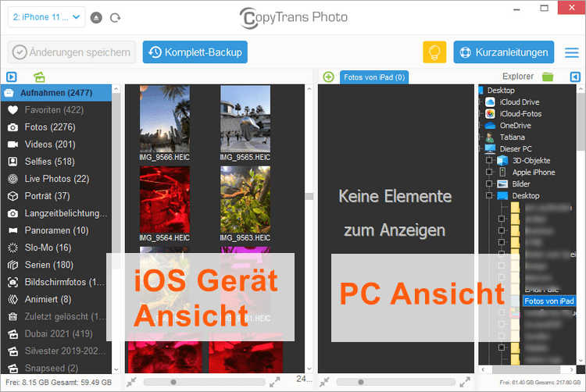Select Apple iPhone device in tree
This screenshot has height=392, width=586.
pyautogui.click(x=534, y=172)
